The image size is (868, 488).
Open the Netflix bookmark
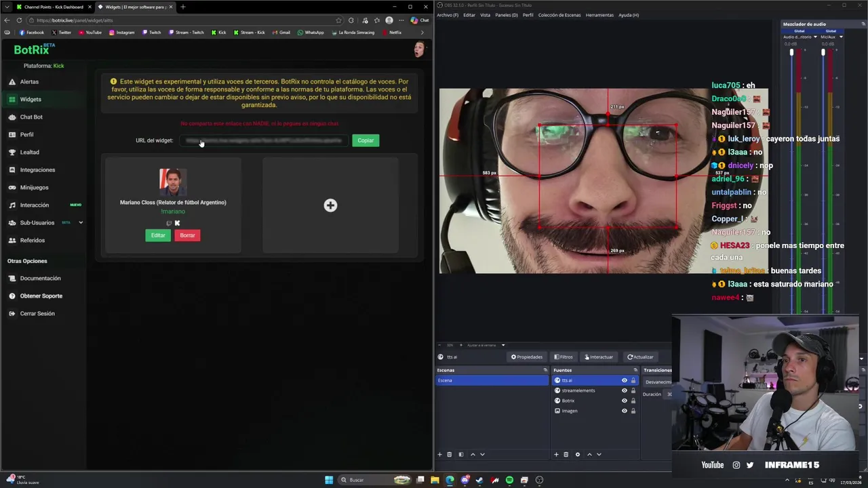[391, 33]
